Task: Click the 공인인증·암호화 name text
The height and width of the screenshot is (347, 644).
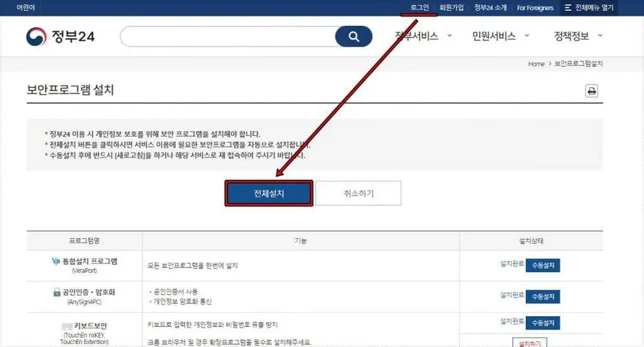Action: click(89, 292)
